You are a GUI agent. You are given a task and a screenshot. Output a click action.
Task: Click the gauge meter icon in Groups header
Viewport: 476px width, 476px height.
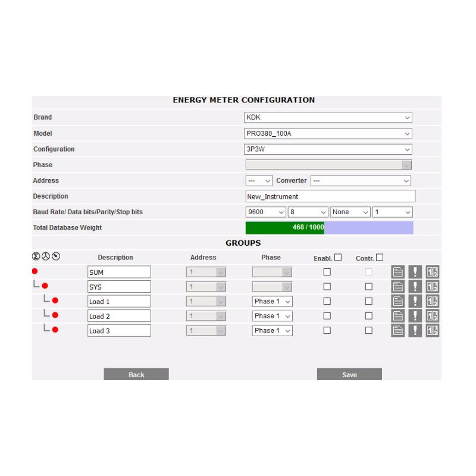coord(56,256)
